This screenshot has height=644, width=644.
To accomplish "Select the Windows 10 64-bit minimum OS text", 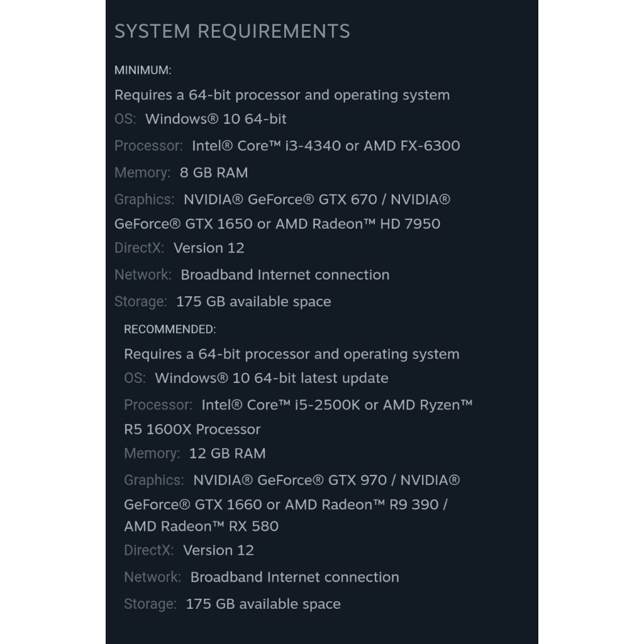I will pos(216,119).
